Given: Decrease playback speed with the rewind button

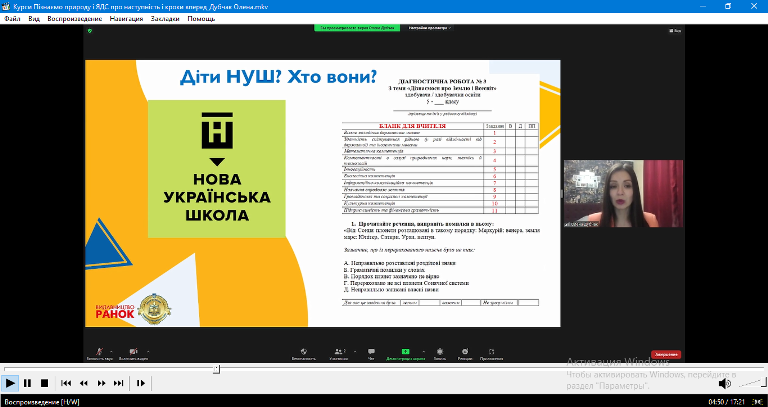Looking at the screenshot, I should click(x=84, y=383).
